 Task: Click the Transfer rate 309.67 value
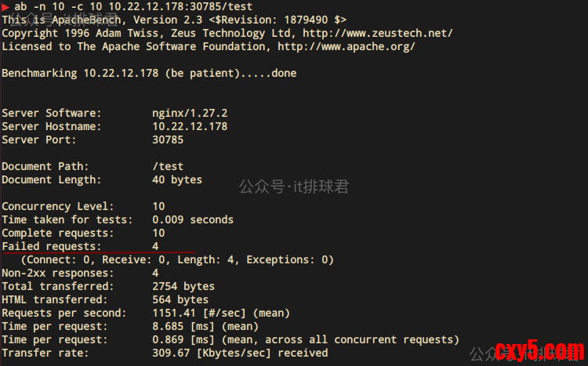pos(171,353)
